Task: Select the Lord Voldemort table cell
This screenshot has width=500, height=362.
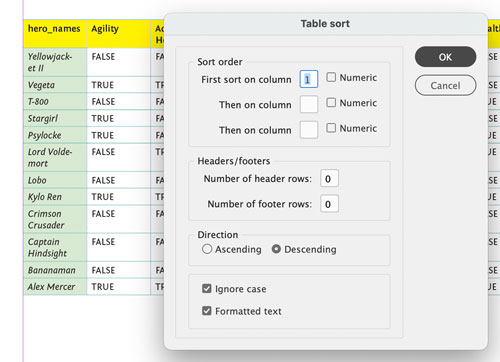Action: (x=55, y=158)
